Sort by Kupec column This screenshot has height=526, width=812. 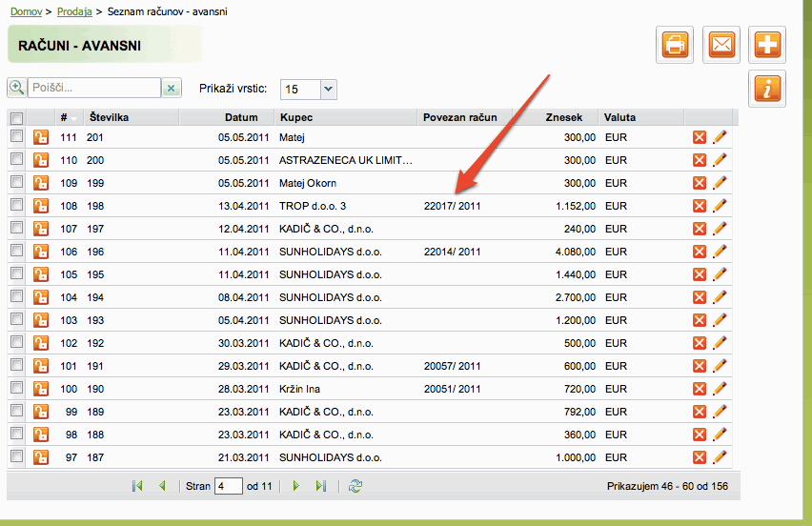pos(346,117)
